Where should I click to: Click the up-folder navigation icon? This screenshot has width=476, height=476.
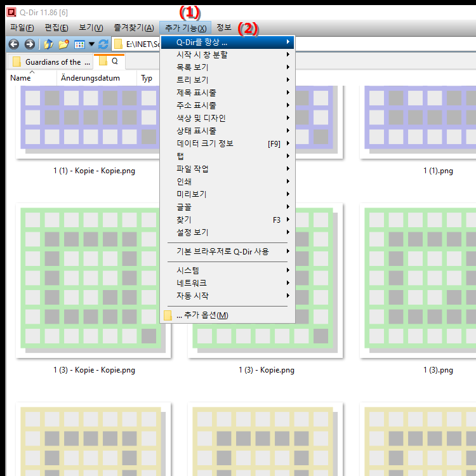click(x=48, y=44)
